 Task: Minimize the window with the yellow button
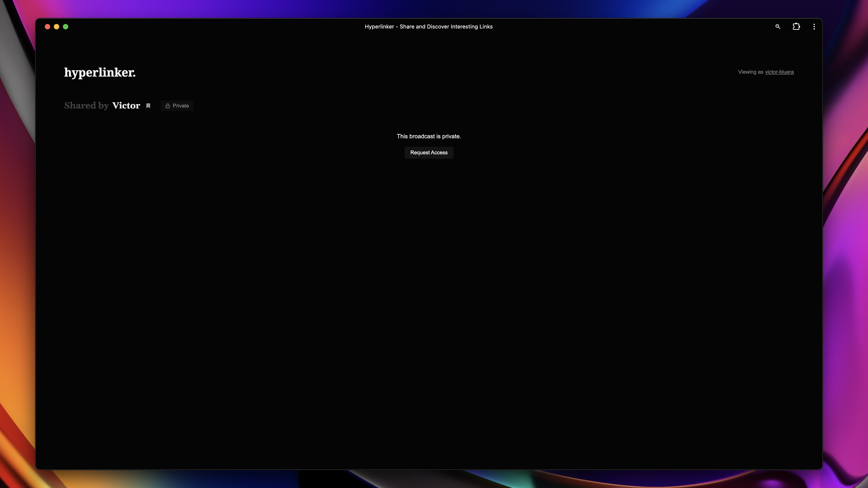(x=57, y=27)
